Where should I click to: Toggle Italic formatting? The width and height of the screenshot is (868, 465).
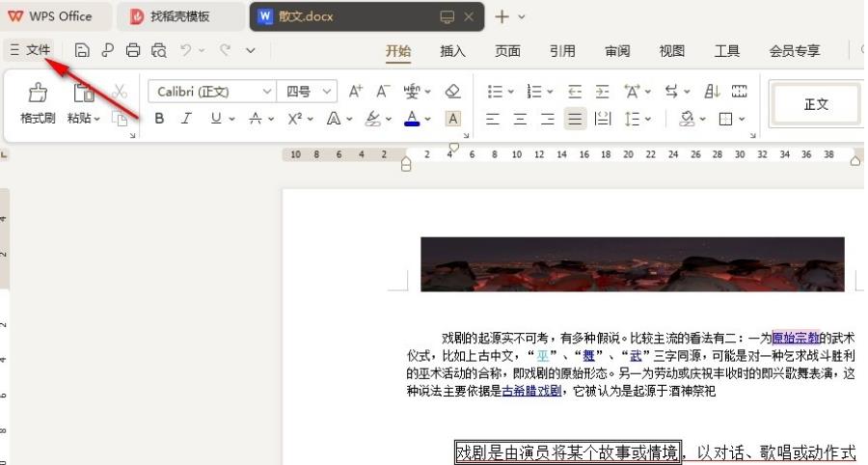tap(186, 119)
